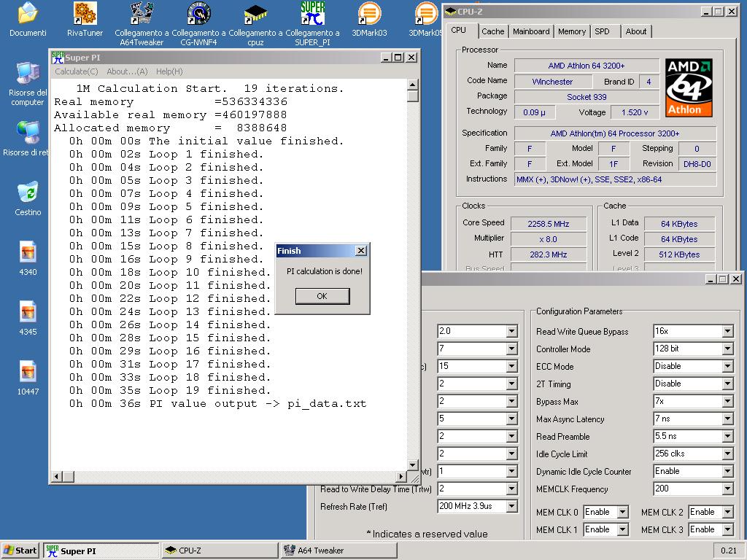Launch RivaTuner from desktop shortcut

click(85, 19)
